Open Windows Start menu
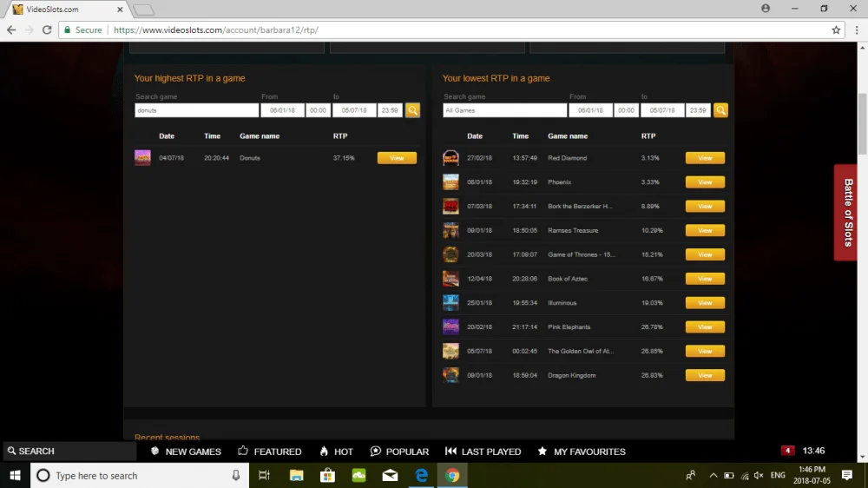 [x=15, y=475]
